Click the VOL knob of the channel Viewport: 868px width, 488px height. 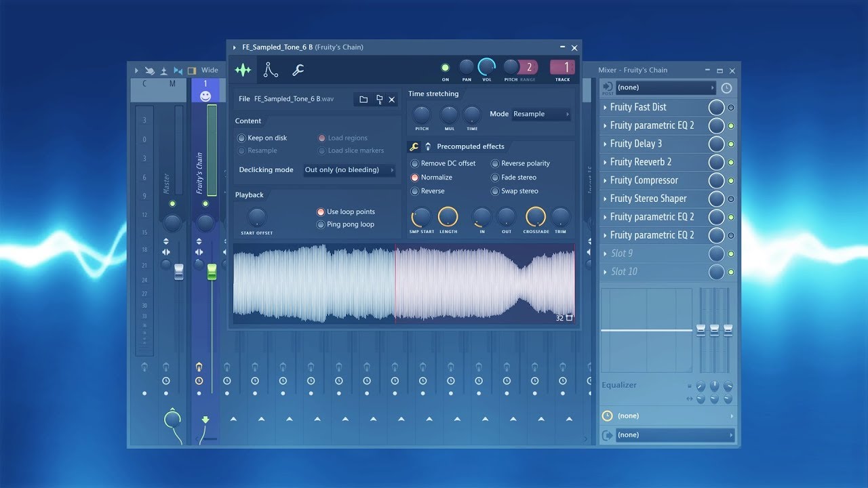click(x=487, y=66)
